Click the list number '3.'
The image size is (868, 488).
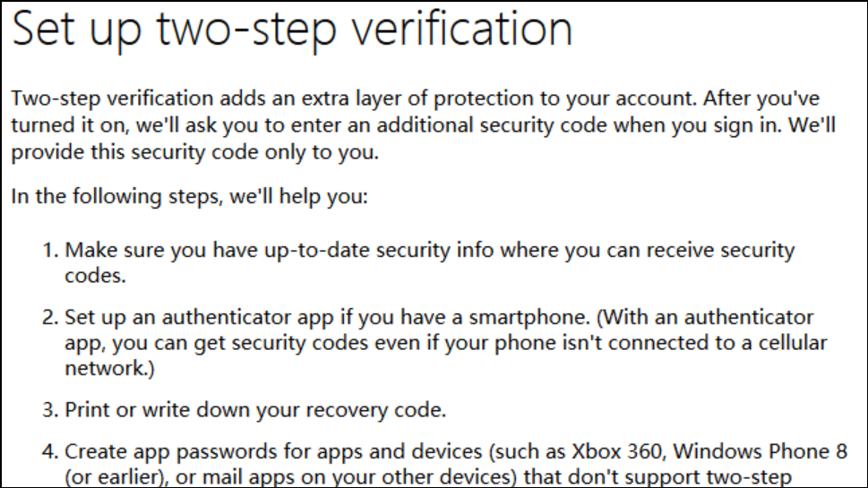pos(50,410)
